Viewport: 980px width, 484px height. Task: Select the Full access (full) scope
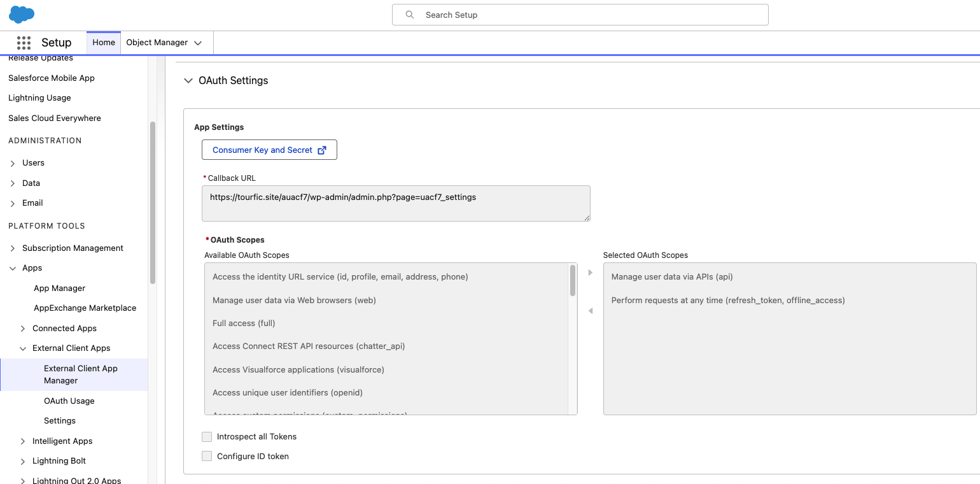(244, 324)
